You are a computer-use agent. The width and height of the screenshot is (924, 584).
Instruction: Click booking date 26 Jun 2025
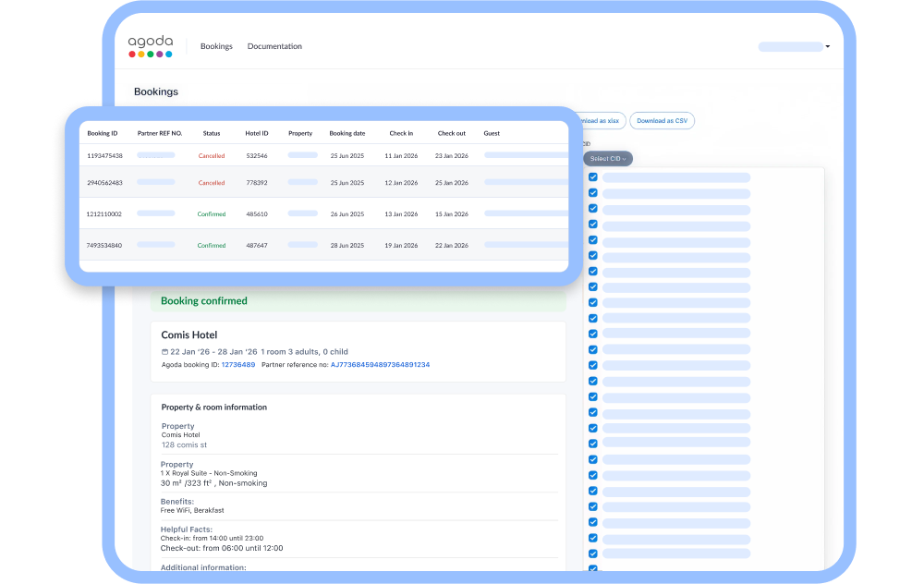[347, 213]
